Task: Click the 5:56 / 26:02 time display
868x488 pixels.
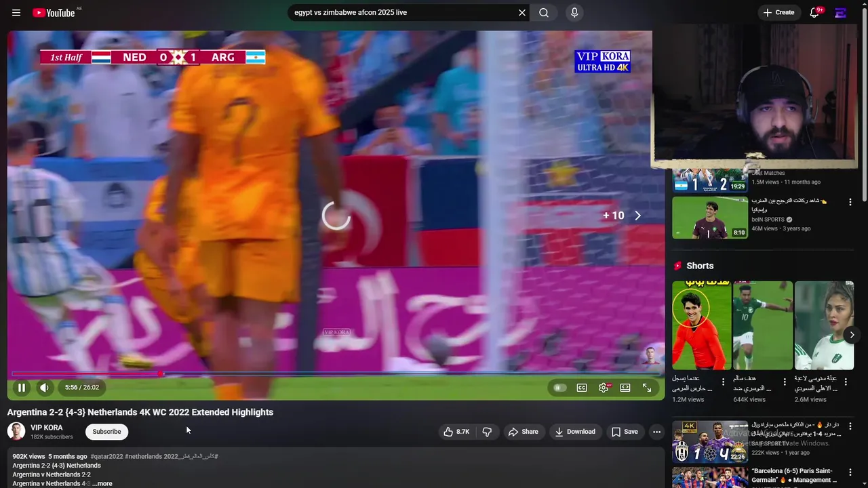Action: 82,388
